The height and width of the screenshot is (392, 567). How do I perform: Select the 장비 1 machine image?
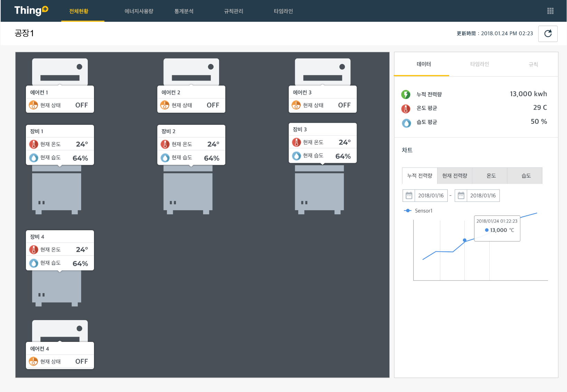(x=57, y=190)
